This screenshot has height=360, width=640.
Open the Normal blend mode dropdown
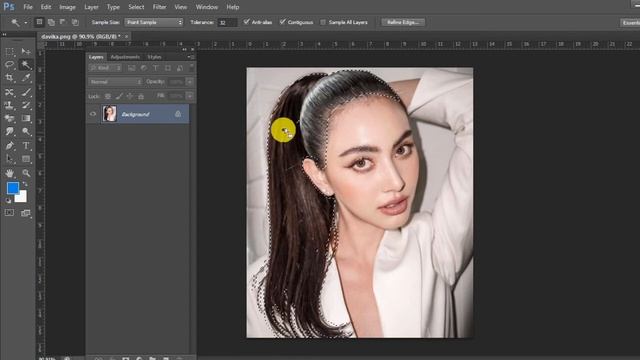pyautogui.click(x=115, y=82)
